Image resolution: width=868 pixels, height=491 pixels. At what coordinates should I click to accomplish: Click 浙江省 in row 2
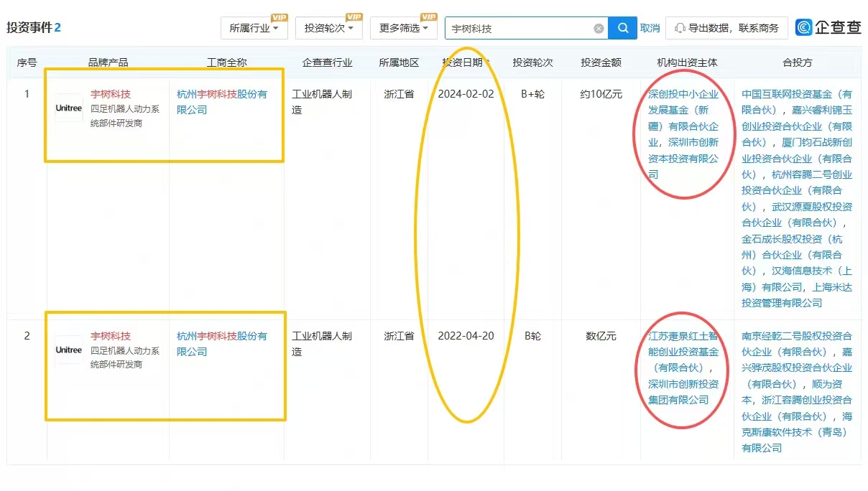point(399,336)
